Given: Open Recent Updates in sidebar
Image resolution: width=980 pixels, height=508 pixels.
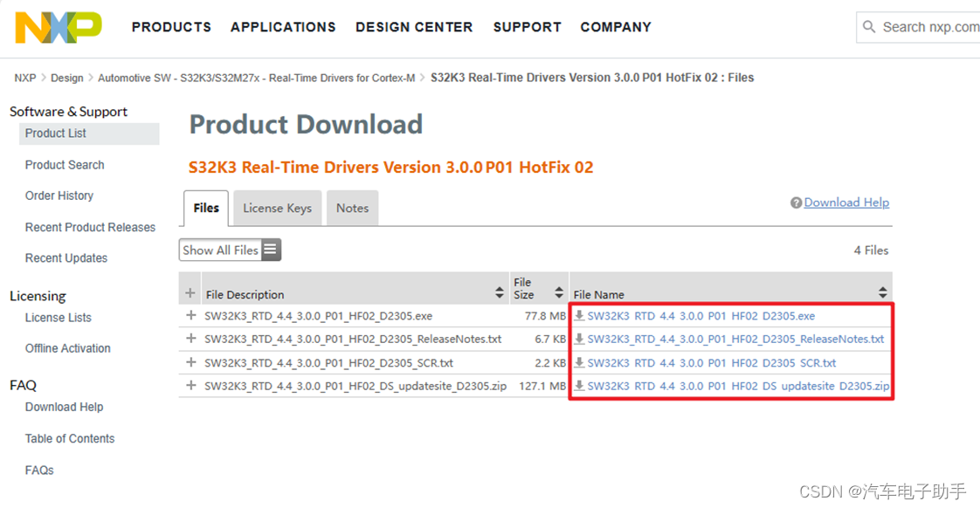Looking at the screenshot, I should [x=66, y=258].
